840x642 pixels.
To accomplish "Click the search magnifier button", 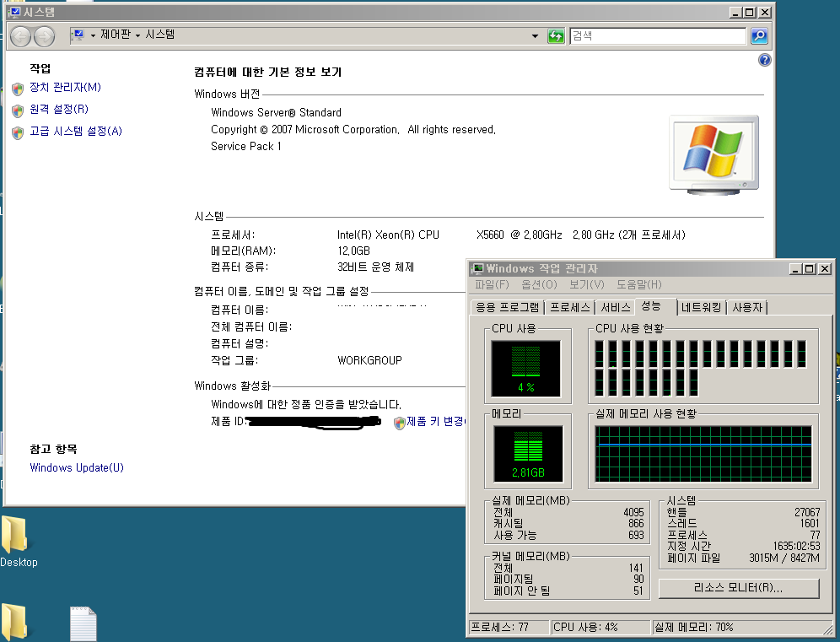I will click(759, 36).
